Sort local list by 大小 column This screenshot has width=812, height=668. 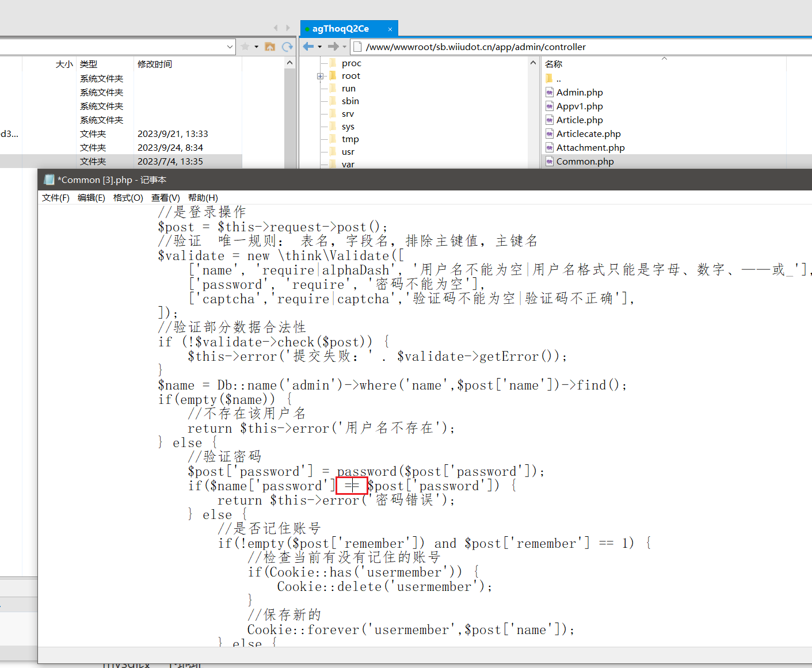pos(64,64)
